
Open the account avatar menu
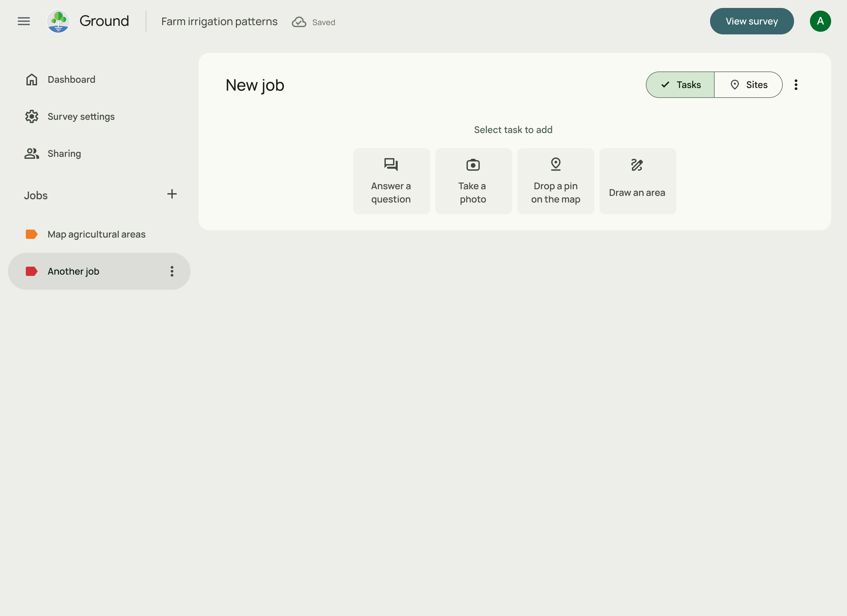pos(821,21)
